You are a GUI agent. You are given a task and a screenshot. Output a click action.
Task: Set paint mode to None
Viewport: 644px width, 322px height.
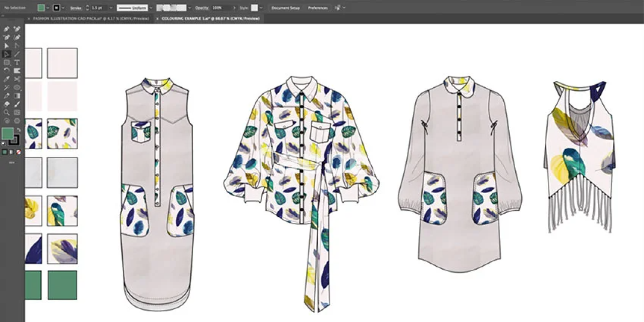[x=19, y=152]
